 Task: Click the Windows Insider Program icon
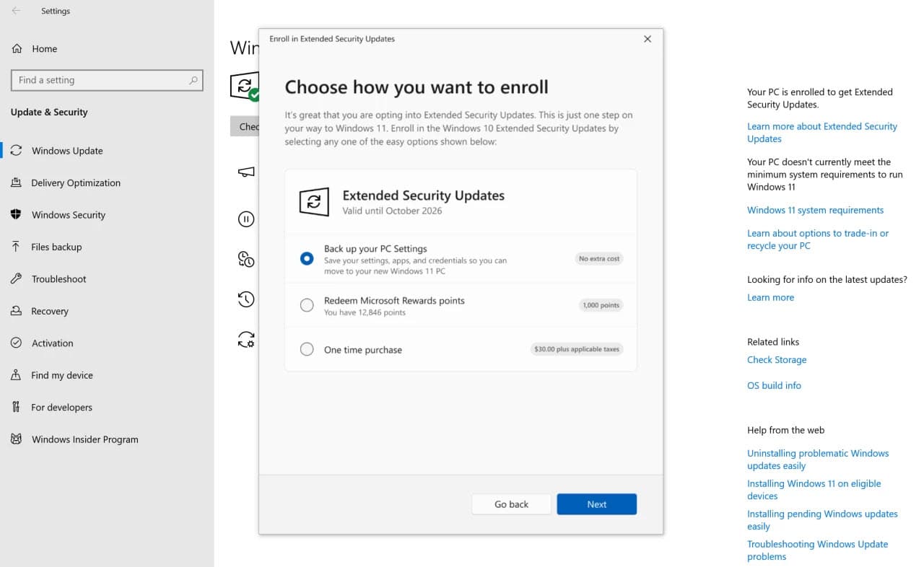[x=16, y=439]
